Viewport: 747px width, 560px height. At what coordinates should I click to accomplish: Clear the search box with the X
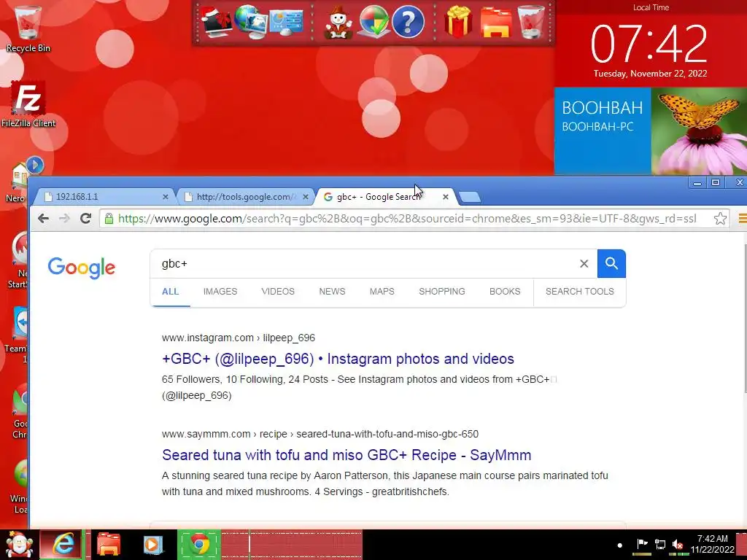coord(584,263)
